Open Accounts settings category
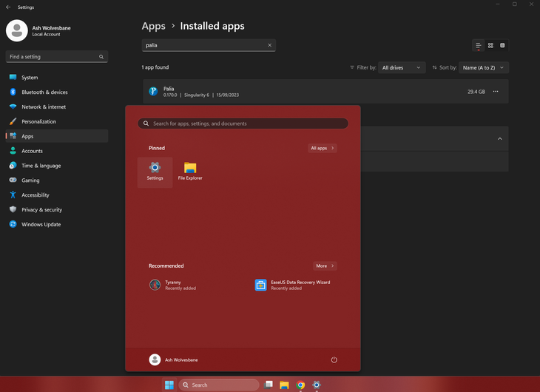Image resolution: width=540 pixels, height=392 pixels. coord(57,151)
